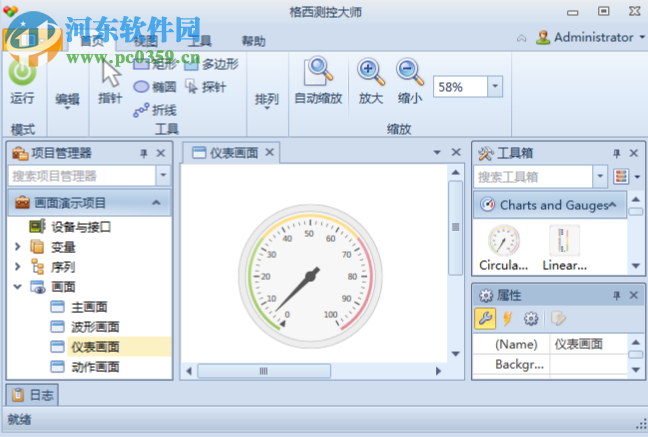Click the green Run (运行) power icon
The width and height of the screenshot is (648, 437).
[x=22, y=72]
